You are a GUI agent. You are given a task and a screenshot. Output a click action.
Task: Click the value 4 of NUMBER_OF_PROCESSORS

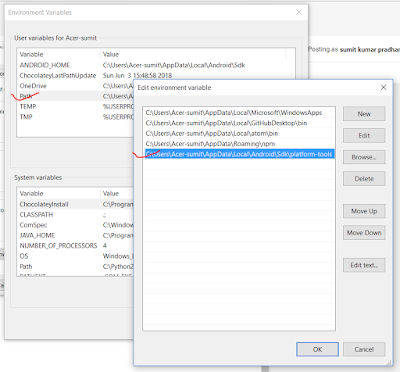click(x=105, y=246)
